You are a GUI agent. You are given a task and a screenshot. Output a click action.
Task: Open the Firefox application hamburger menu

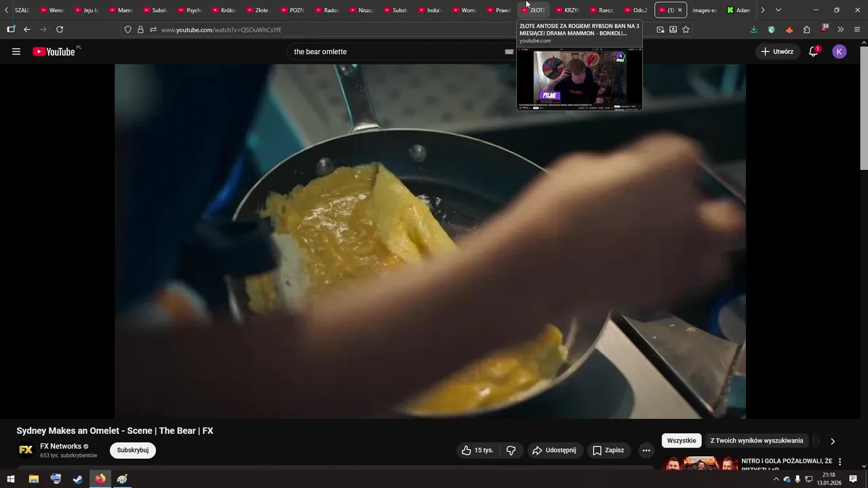tap(858, 30)
